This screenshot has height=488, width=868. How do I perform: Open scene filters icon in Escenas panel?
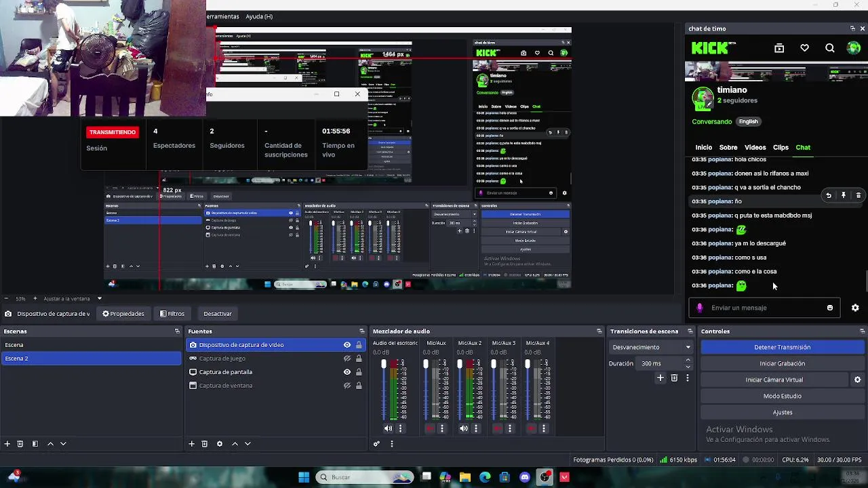coord(35,444)
